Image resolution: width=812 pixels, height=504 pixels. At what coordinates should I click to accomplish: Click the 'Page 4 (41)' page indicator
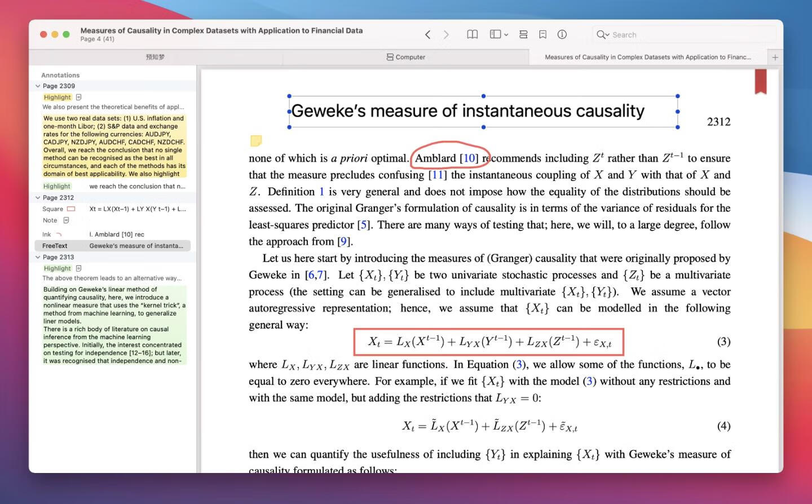point(97,39)
